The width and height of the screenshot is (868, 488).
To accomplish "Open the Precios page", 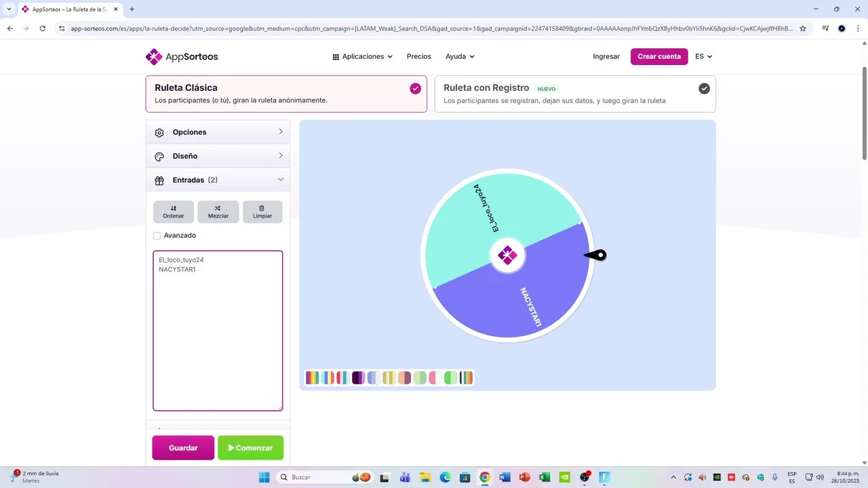I will [x=418, y=57].
